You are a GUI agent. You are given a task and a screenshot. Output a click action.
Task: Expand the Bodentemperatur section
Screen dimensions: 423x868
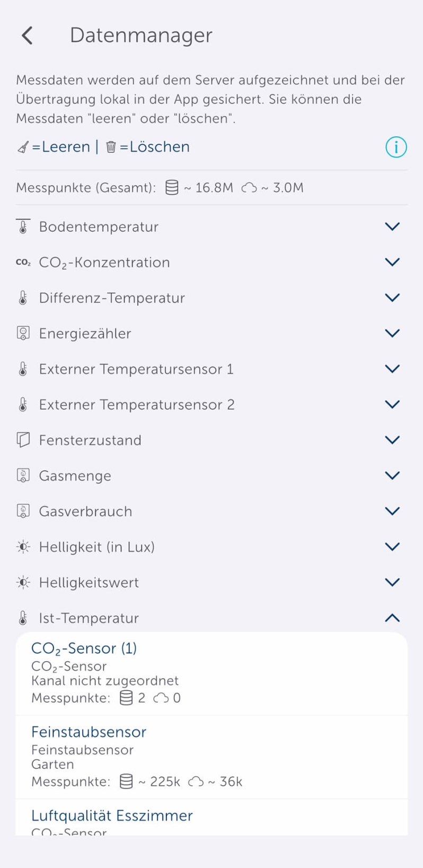392,226
